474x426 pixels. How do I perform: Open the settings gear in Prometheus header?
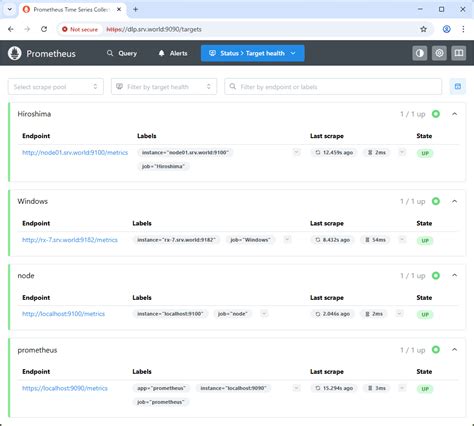tap(439, 53)
